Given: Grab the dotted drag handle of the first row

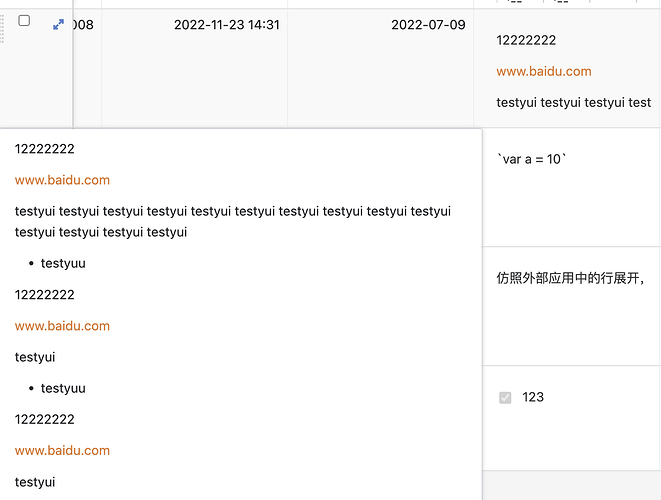Looking at the screenshot, I should [x=2, y=29].
